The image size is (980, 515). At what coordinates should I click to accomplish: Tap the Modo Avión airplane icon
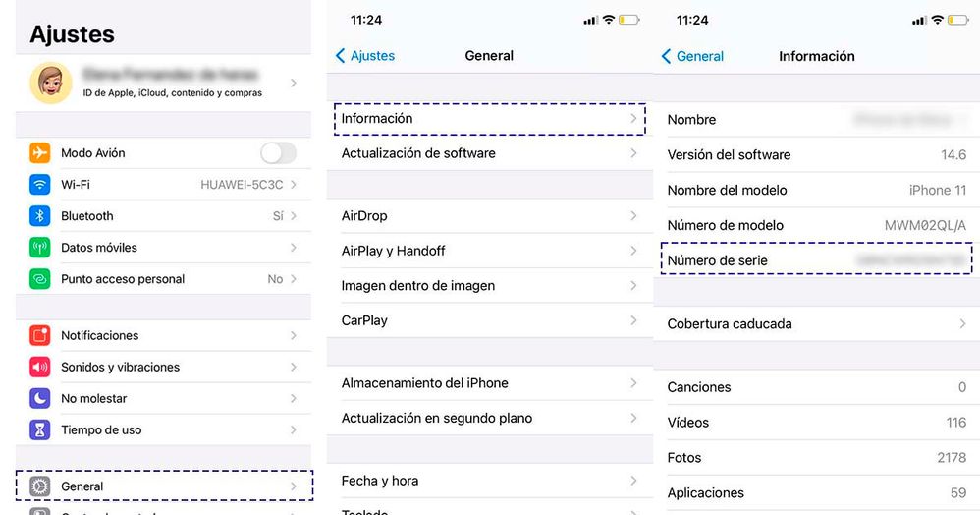pos(40,153)
